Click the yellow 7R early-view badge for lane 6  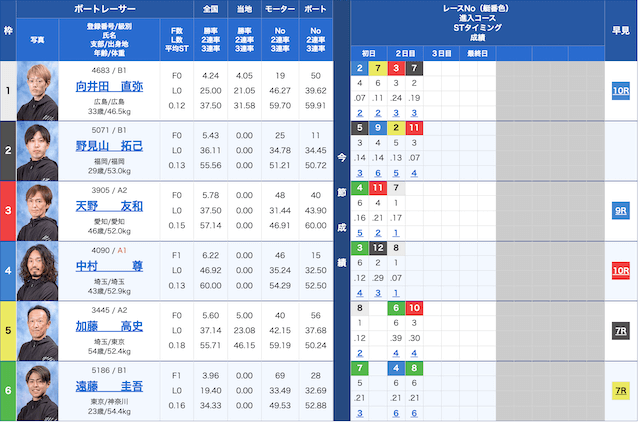click(x=620, y=391)
